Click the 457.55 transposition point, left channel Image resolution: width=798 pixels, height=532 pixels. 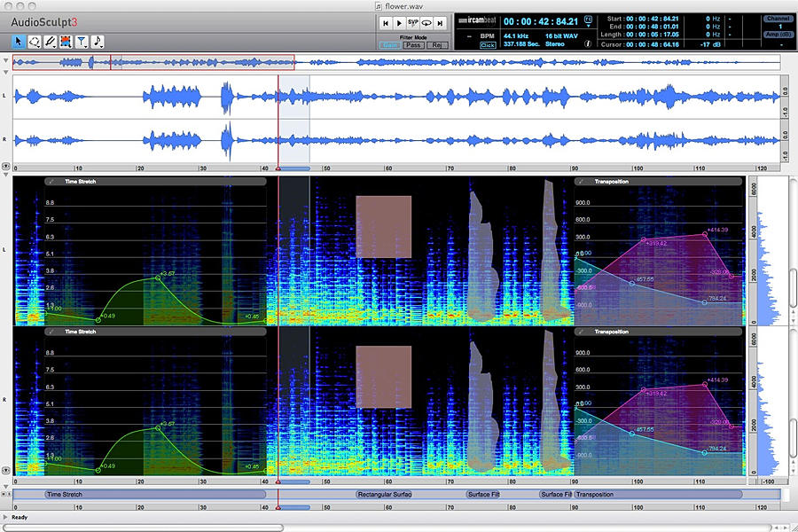pos(632,284)
